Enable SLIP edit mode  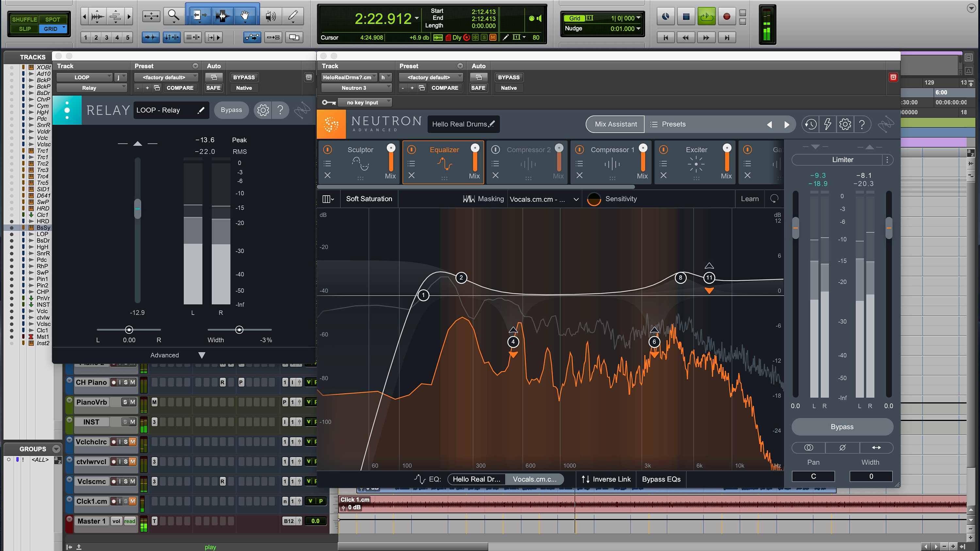click(x=24, y=29)
